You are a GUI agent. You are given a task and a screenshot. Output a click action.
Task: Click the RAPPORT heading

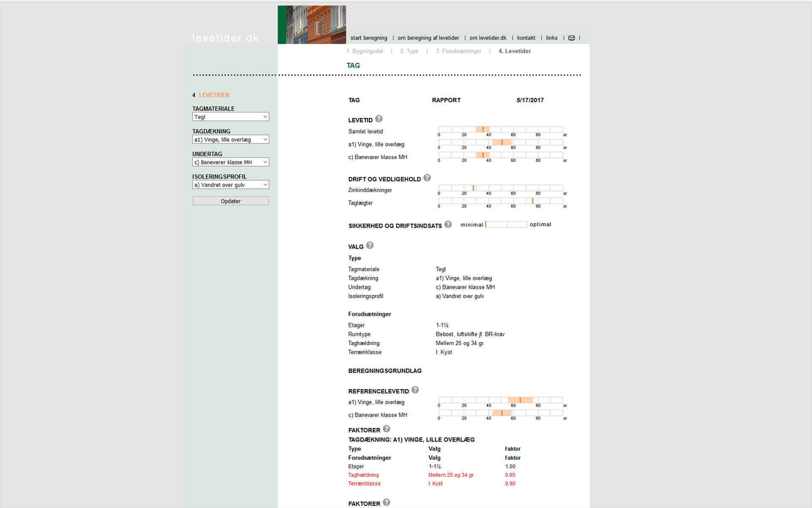[x=446, y=100]
